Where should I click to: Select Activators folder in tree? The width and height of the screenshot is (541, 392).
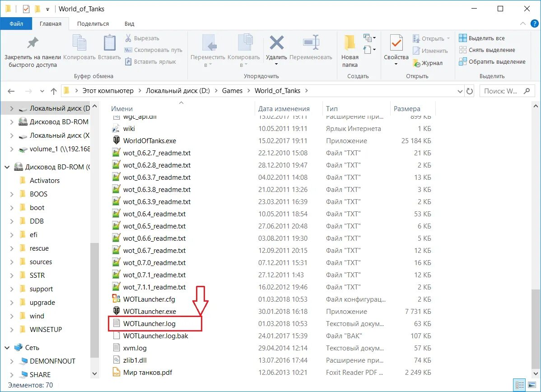click(x=45, y=181)
